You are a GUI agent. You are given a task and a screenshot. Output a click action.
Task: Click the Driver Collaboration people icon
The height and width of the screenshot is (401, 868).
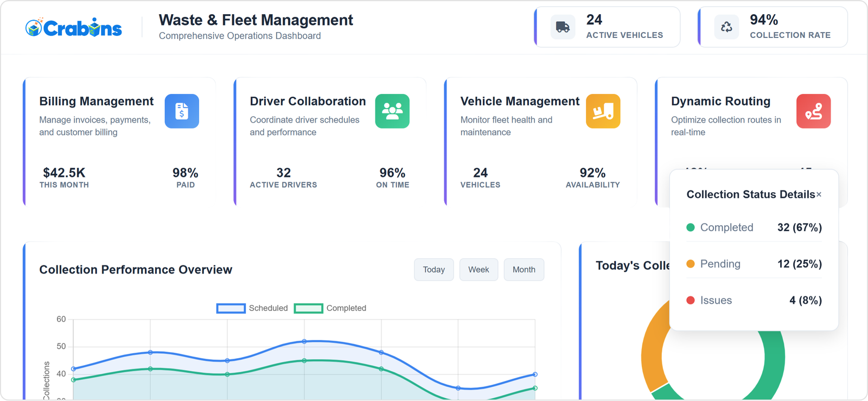[x=392, y=111]
